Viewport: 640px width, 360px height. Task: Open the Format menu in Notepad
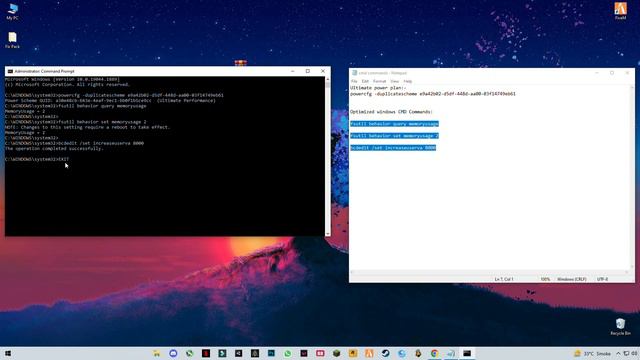coord(379,81)
